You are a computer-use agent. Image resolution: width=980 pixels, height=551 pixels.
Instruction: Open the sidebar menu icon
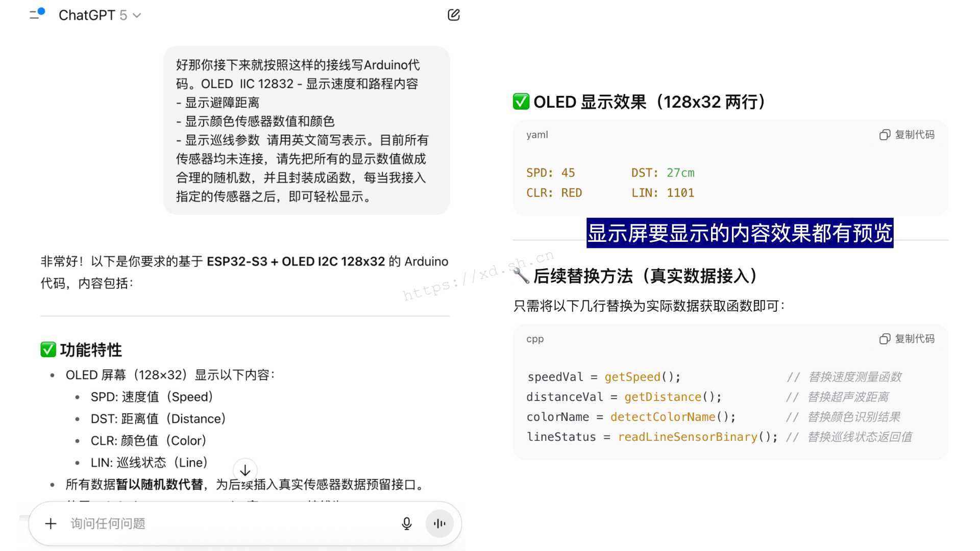pos(36,14)
